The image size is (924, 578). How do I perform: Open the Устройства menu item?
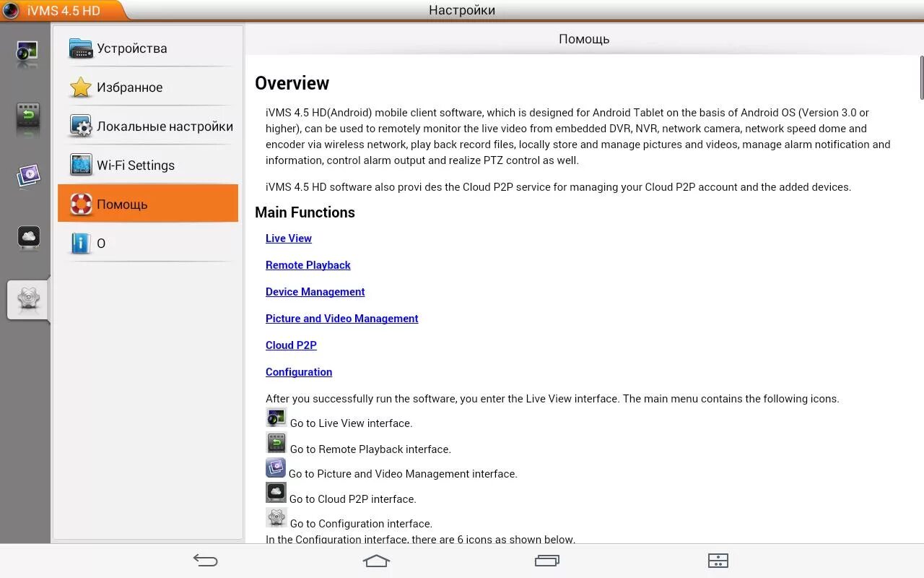(x=148, y=48)
